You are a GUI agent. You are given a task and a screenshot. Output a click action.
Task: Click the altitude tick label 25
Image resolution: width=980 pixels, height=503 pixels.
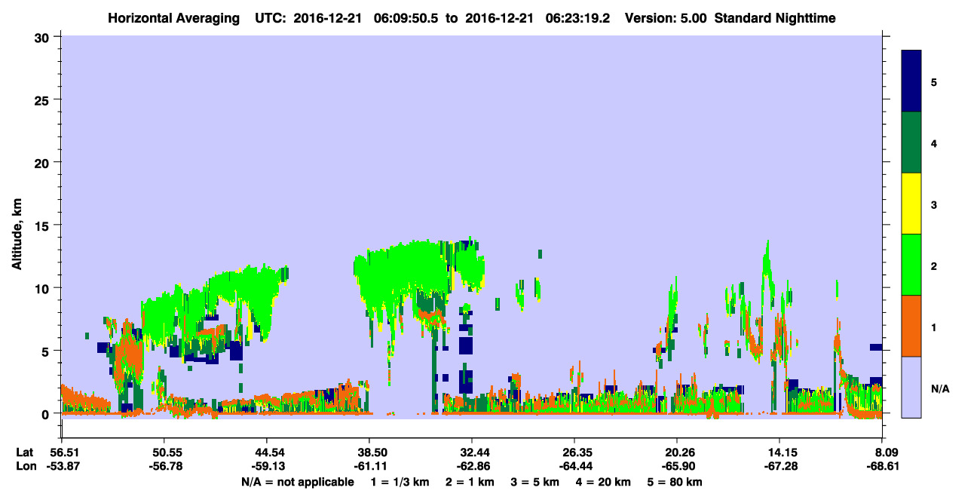pos(44,100)
